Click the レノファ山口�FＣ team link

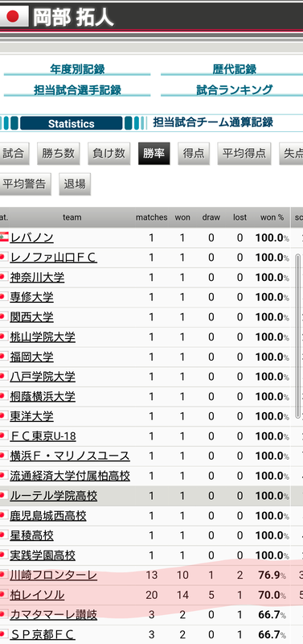click(53, 258)
